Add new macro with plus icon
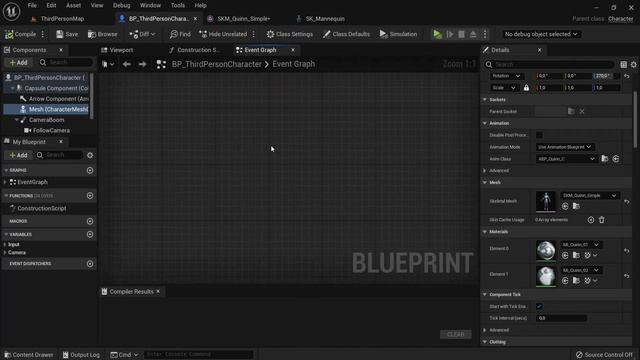This screenshot has width=640, height=360. tap(90, 221)
